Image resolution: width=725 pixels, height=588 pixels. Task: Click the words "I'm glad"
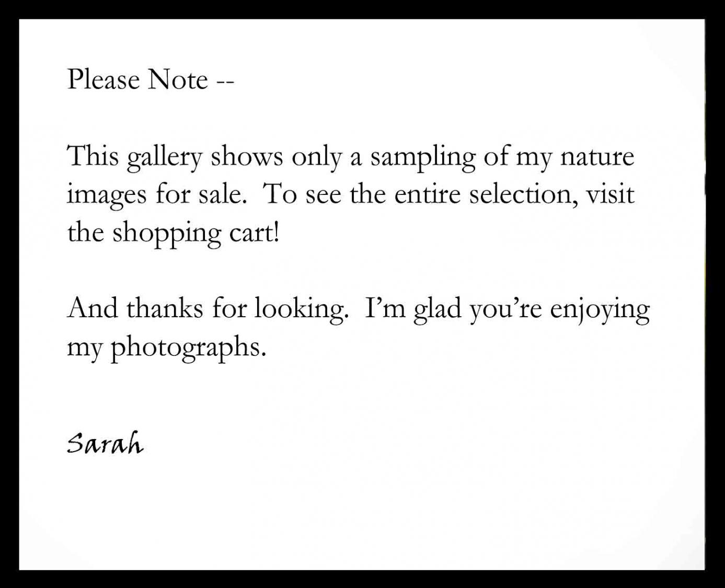point(413,309)
